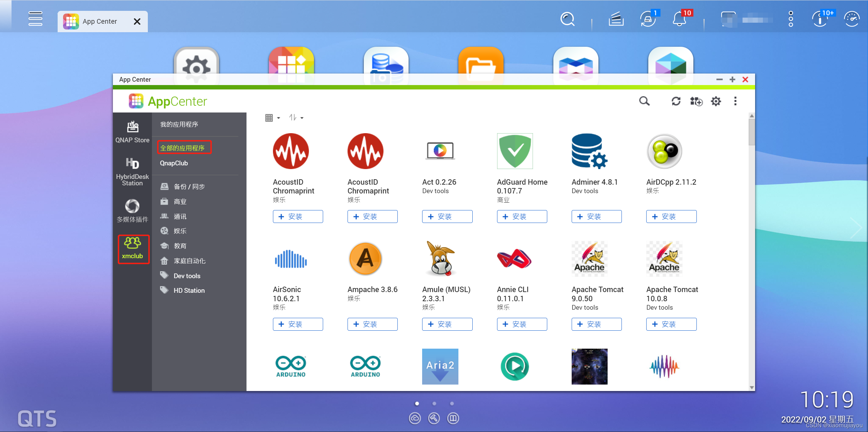Viewport: 868px width, 432px height.
Task: Click the Aria2 app icon
Action: (x=440, y=367)
